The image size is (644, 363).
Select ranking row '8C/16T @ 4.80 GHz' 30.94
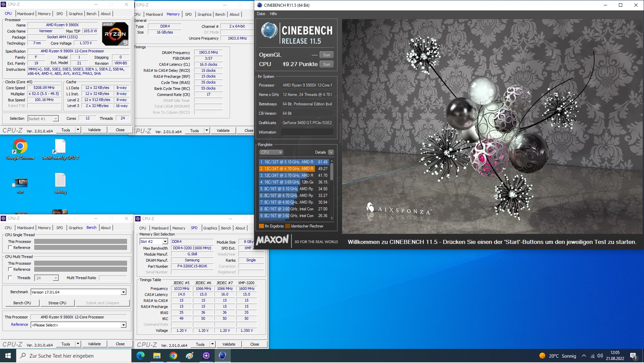click(294, 202)
